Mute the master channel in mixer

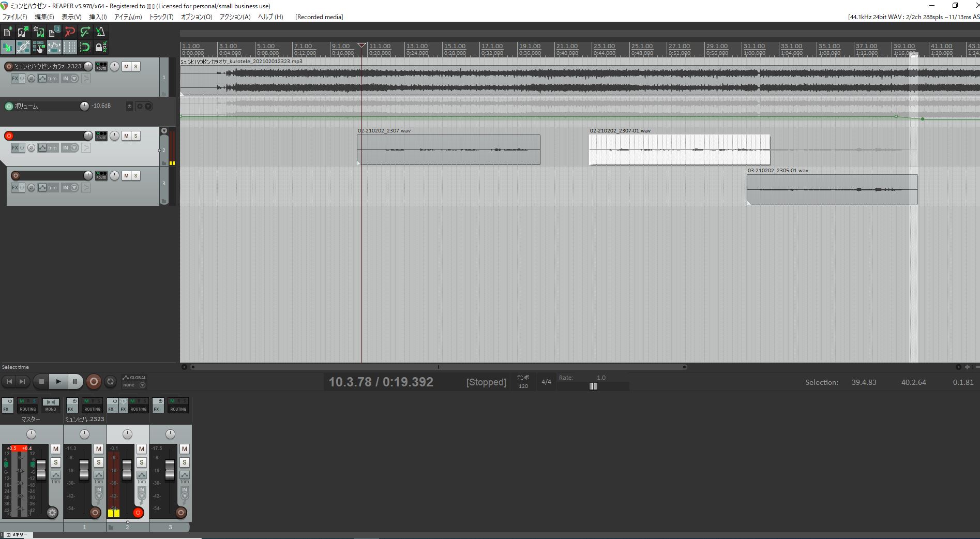click(56, 449)
